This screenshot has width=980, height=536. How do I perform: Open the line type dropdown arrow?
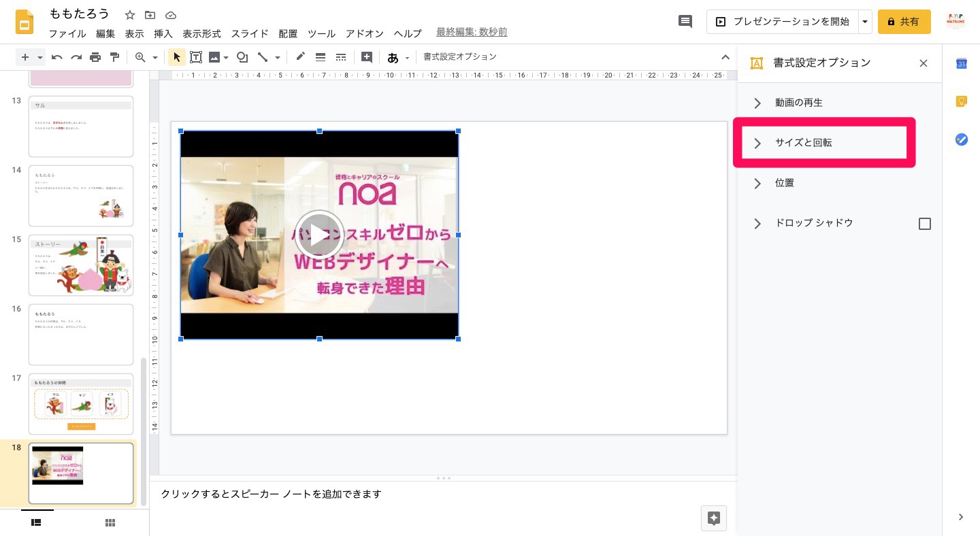click(x=278, y=58)
